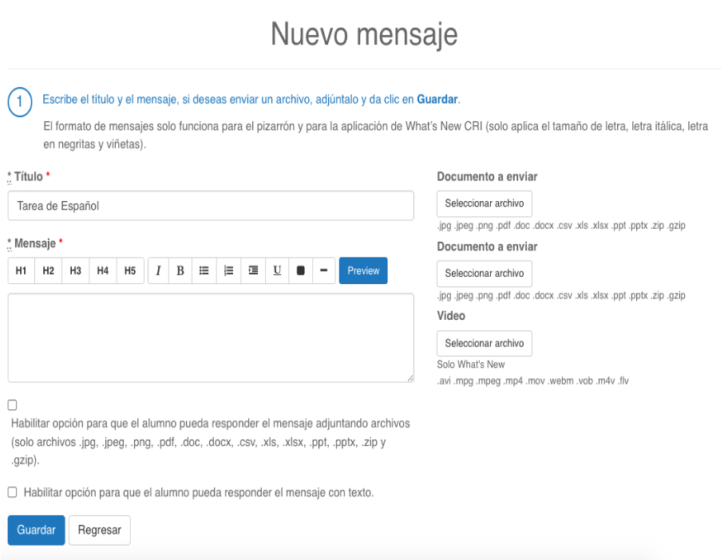This screenshot has width=728, height=560.
Task: Click the Título input field
Action: click(211, 206)
